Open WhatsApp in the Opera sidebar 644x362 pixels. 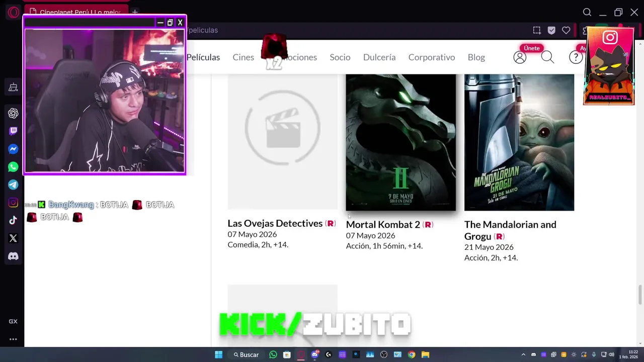coord(13,167)
